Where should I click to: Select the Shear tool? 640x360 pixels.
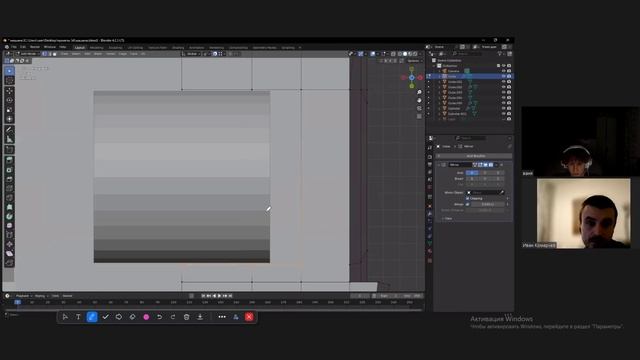pyautogui.click(x=9, y=254)
